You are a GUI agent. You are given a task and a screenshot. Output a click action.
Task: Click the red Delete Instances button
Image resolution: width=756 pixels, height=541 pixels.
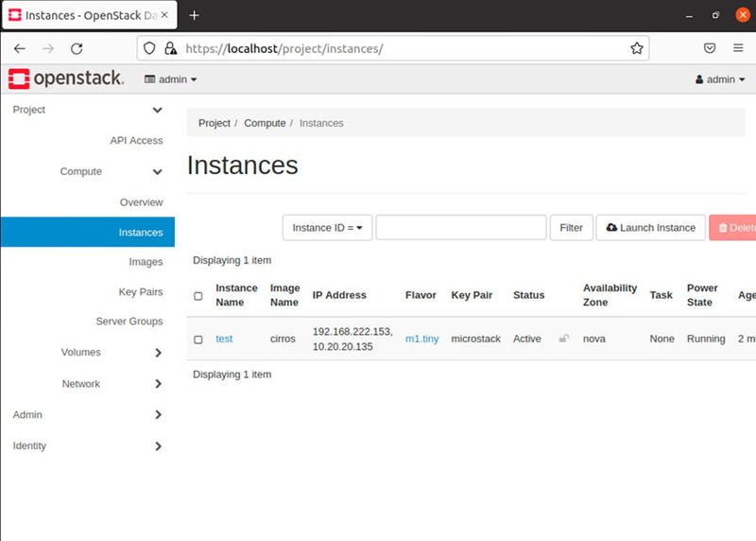pyautogui.click(x=732, y=228)
